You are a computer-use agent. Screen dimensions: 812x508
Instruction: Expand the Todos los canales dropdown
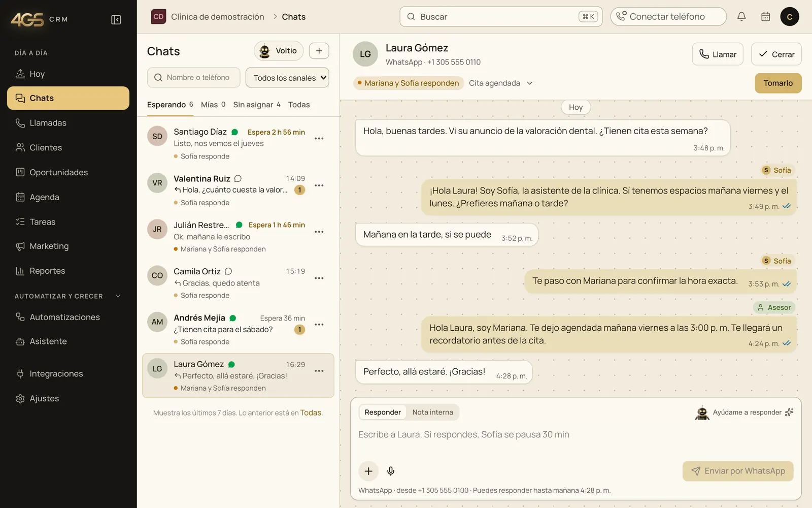tap(287, 78)
